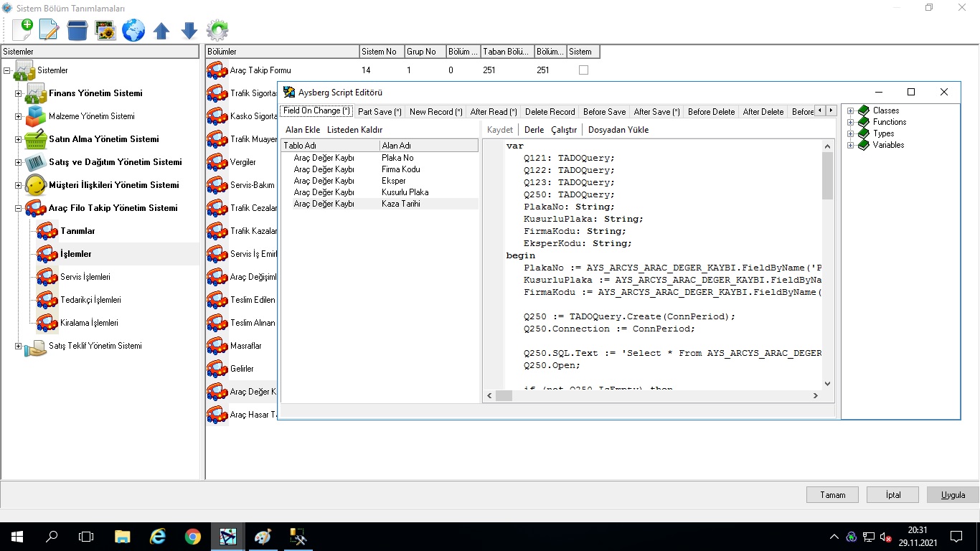This screenshot has height=551, width=980.
Task: Click the sunflower picture toolbar icon
Action: (x=105, y=30)
